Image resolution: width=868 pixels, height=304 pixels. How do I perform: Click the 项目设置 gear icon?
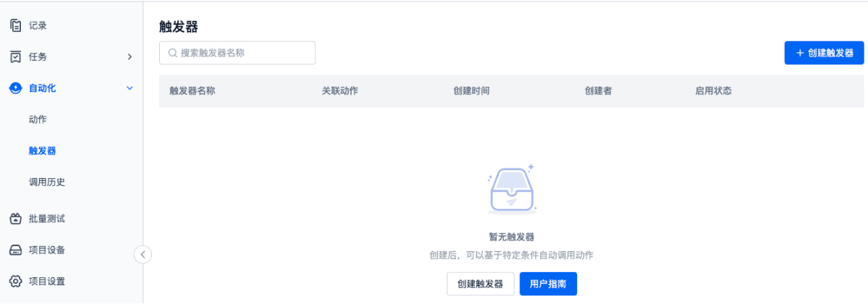15,281
